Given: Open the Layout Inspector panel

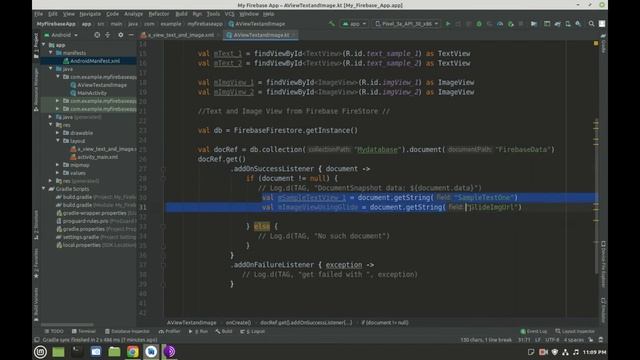Looking at the screenshot, I should [x=575, y=331].
